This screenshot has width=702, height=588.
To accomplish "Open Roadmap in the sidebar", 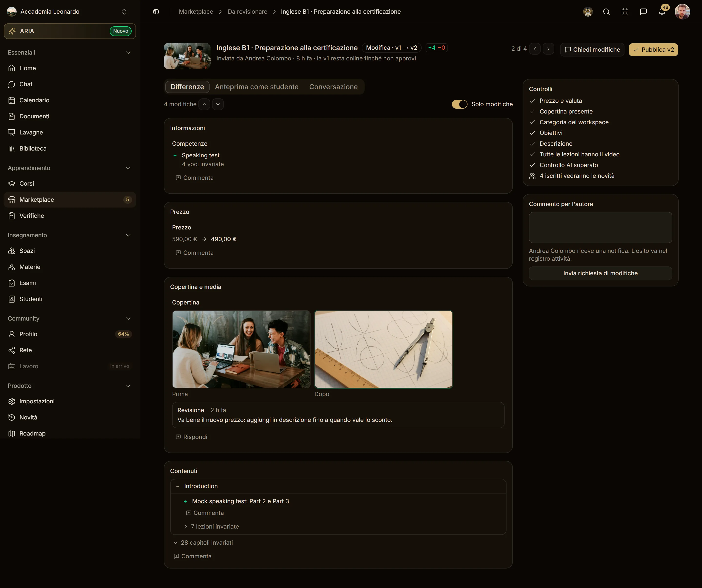I will pos(70,433).
